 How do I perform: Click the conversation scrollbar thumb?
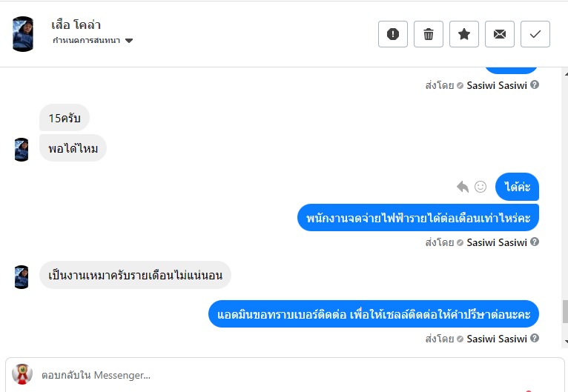click(564, 311)
